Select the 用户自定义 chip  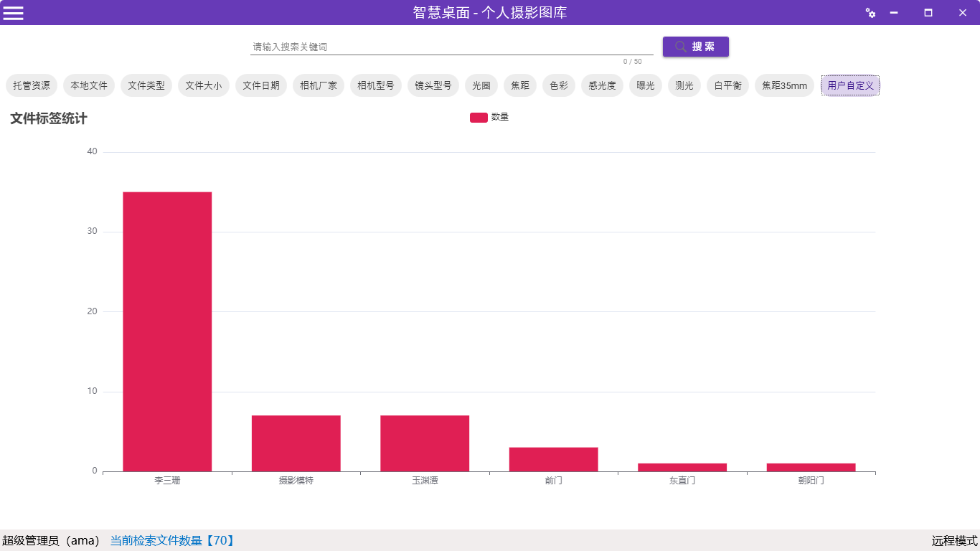tap(850, 85)
